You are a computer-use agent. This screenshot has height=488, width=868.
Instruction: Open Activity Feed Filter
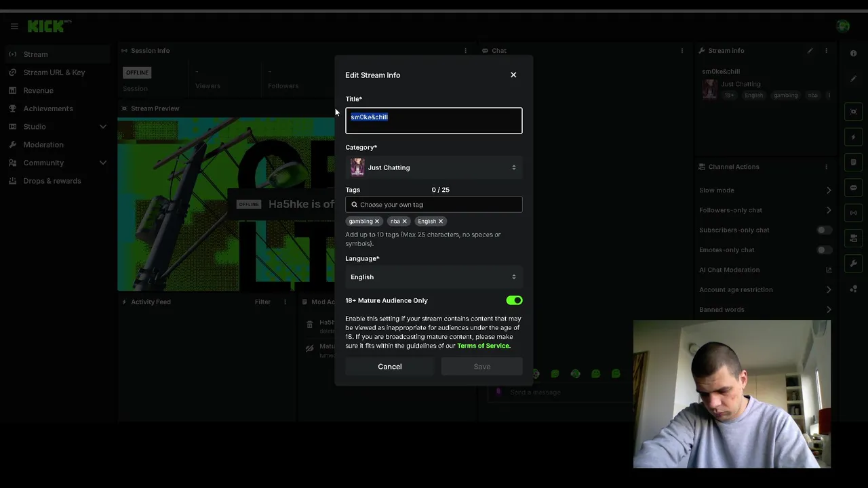[x=262, y=302]
